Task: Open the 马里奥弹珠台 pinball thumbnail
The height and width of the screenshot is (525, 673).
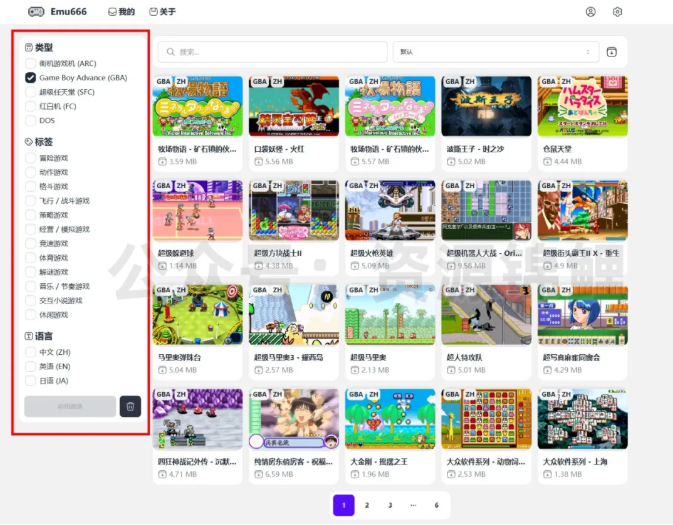Action: pos(198,315)
